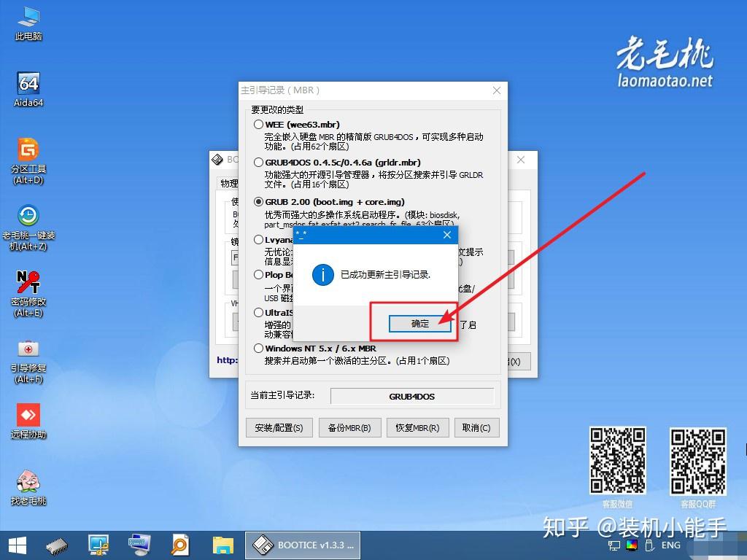Click the 安装/配置(S) button
Screen dimensions: 747x560
point(279,427)
